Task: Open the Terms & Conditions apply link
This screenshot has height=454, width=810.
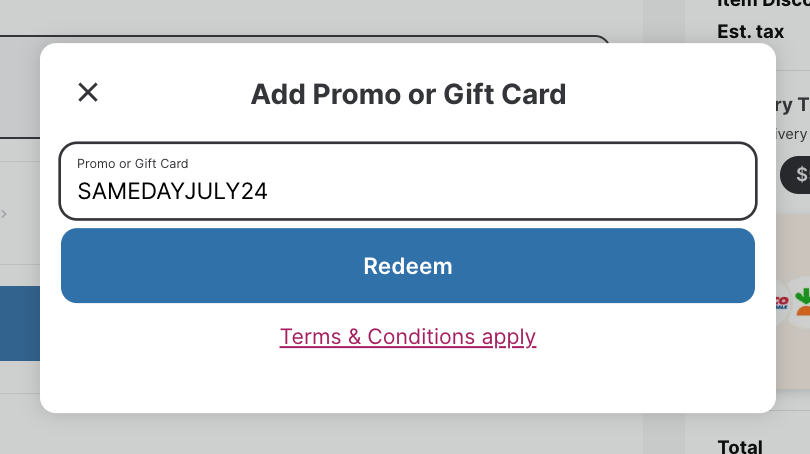Action: point(408,337)
